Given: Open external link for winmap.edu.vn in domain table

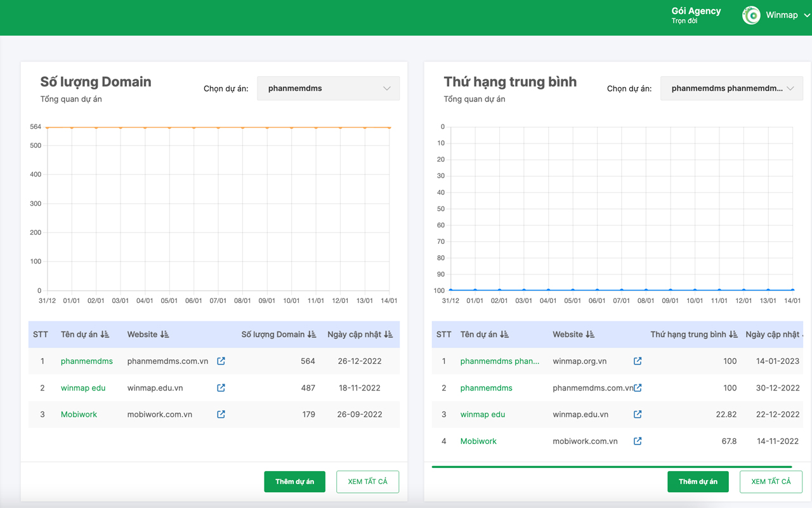Looking at the screenshot, I should [x=221, y=387].
